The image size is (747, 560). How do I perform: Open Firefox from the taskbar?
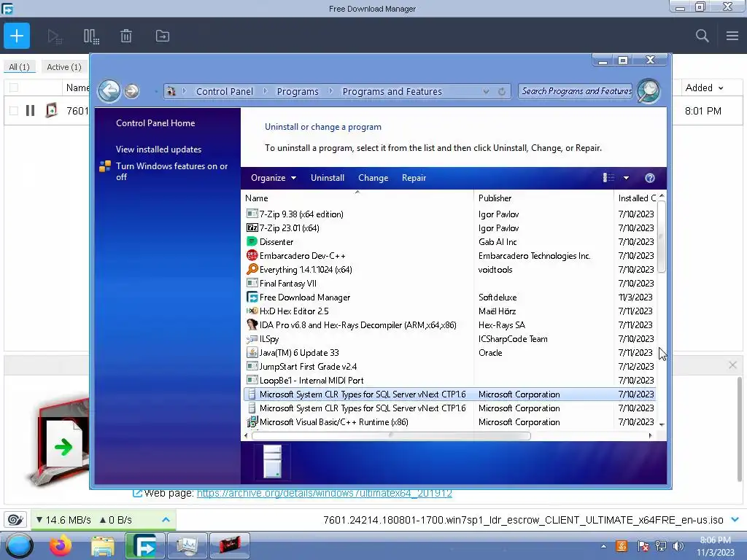pos(61,545)
